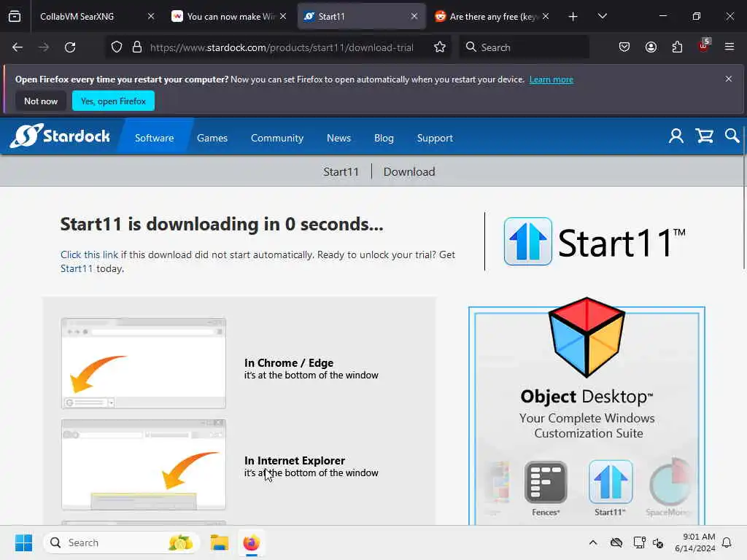
Task: Click the Download breadcrumb link
Action: [409, 171]
